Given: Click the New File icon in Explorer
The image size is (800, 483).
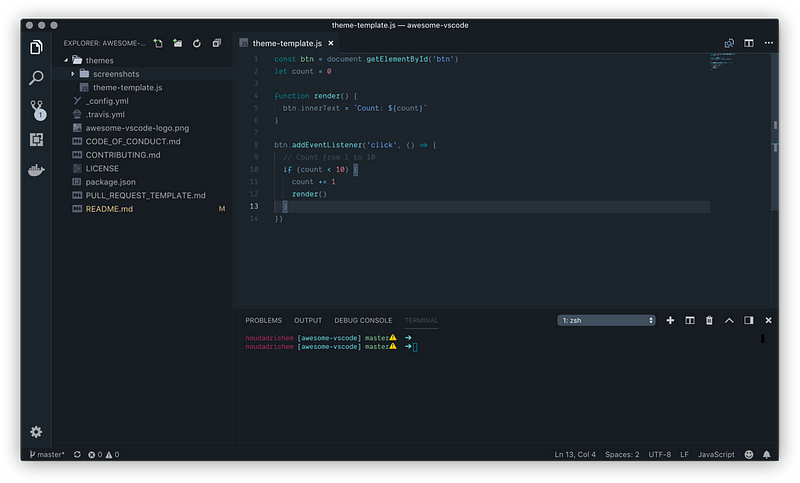Looking at the screenshot, I should pyautogui.click(x=158, y=43).
